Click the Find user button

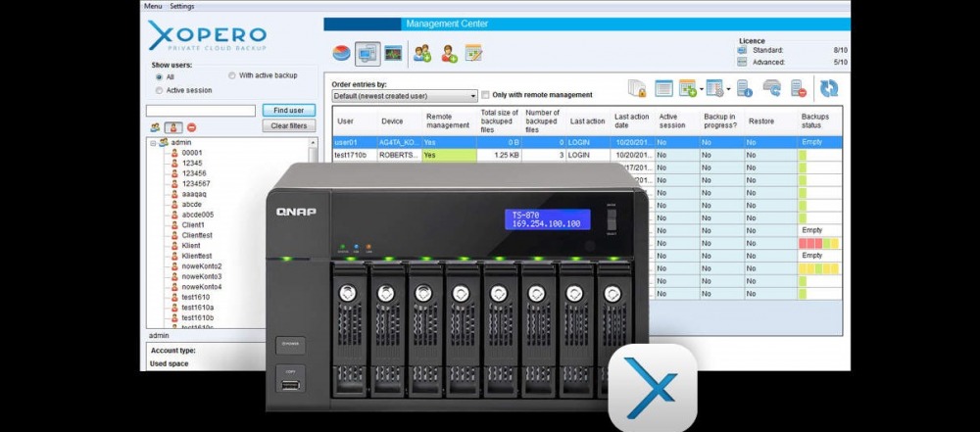click(x=289, y=110)
